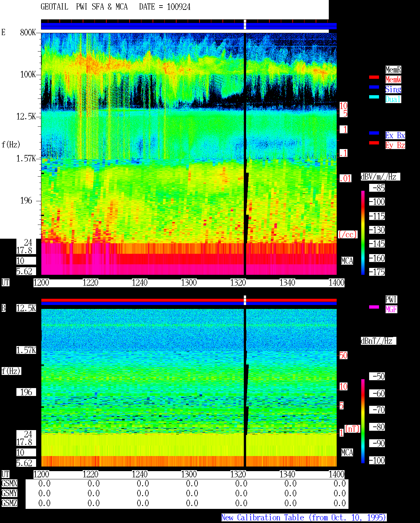The width and height of the screenshot is (420, 523).
Task: Click the GSMX row label
Action: (9, 483)
